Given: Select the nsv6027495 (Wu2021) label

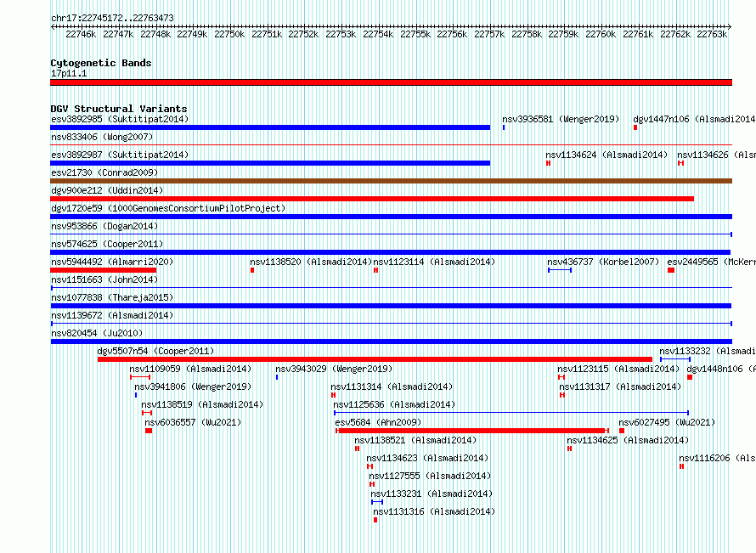Looking at the screenshot, I should (x=667, y=422).
